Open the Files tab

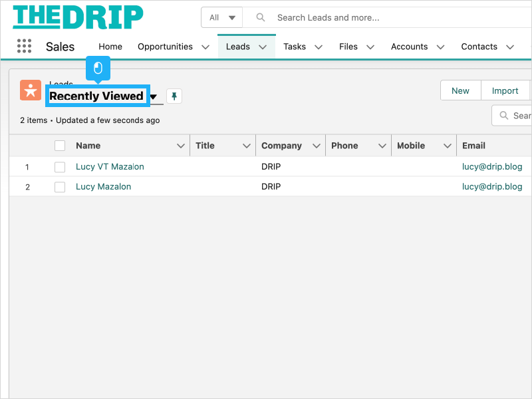(x=348, y=47)
